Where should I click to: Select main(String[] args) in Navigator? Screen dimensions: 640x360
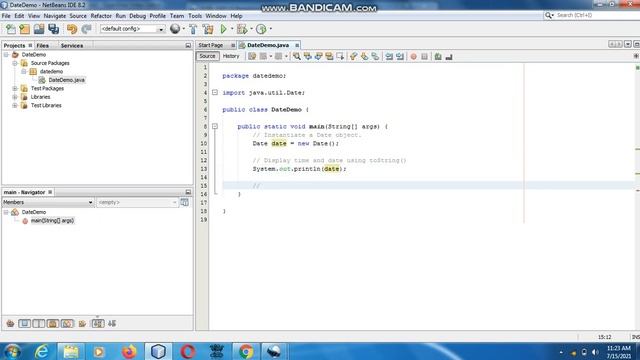tap(52, 220)
